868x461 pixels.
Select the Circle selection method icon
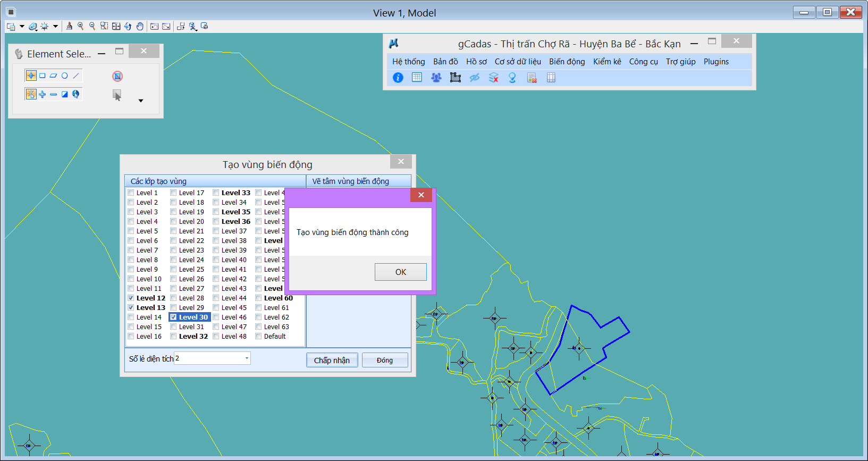coord(65,76)
